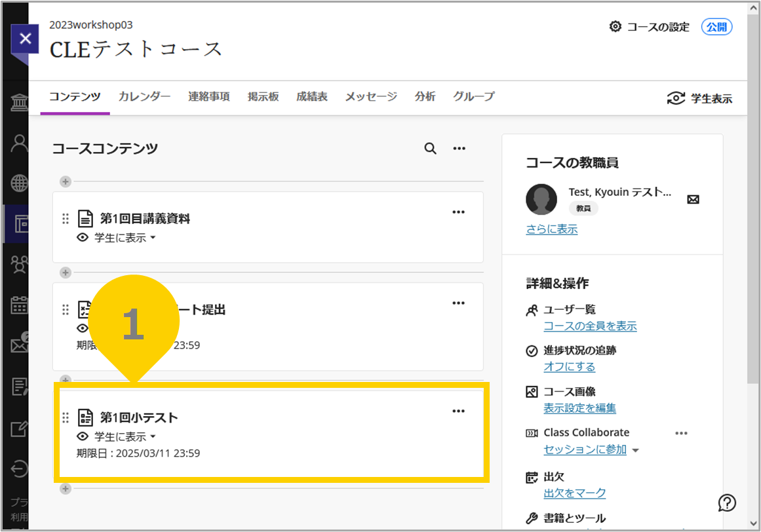Open profile icon in left sidebar

click(x=20, y=143)
